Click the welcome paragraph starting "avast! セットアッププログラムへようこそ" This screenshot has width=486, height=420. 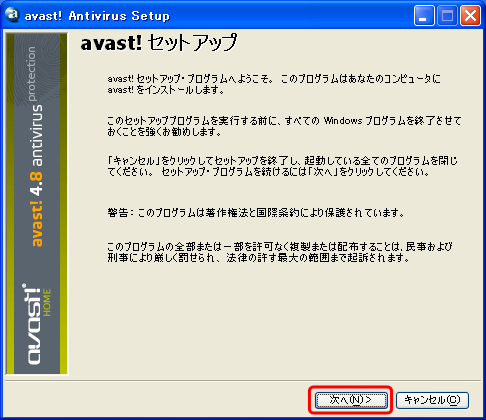click(x=274, y=84)
